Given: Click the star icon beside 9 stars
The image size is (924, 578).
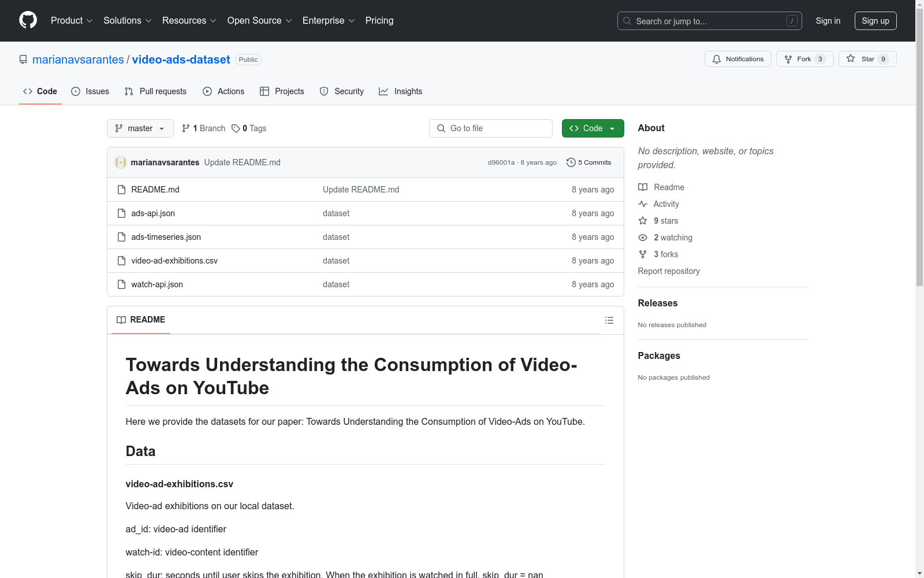Looking at the screenshot, I should (x=643, y=221).
